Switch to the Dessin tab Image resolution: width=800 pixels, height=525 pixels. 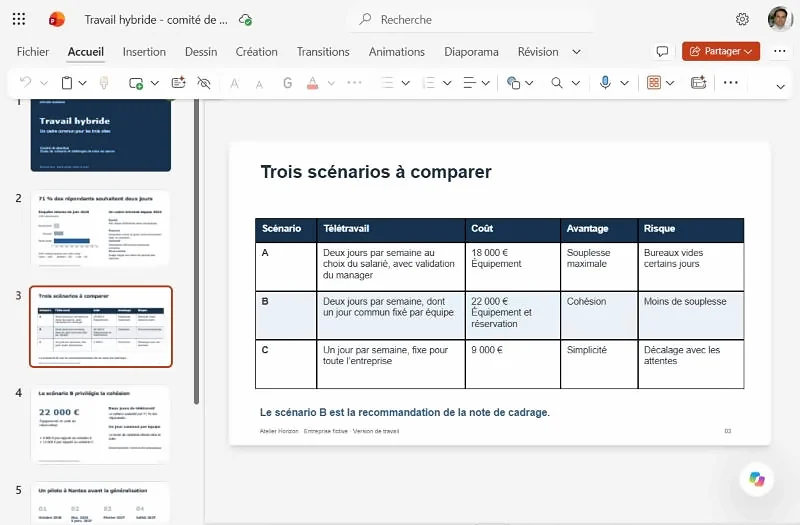(x=201, y=52)
